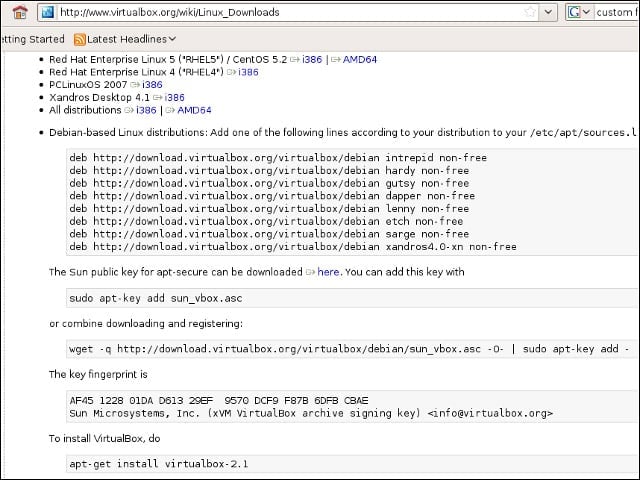The width and height of the screenshot is (640, 480).
Task: Click the deb line for dapper non-free
Action: tap(272, 196)
